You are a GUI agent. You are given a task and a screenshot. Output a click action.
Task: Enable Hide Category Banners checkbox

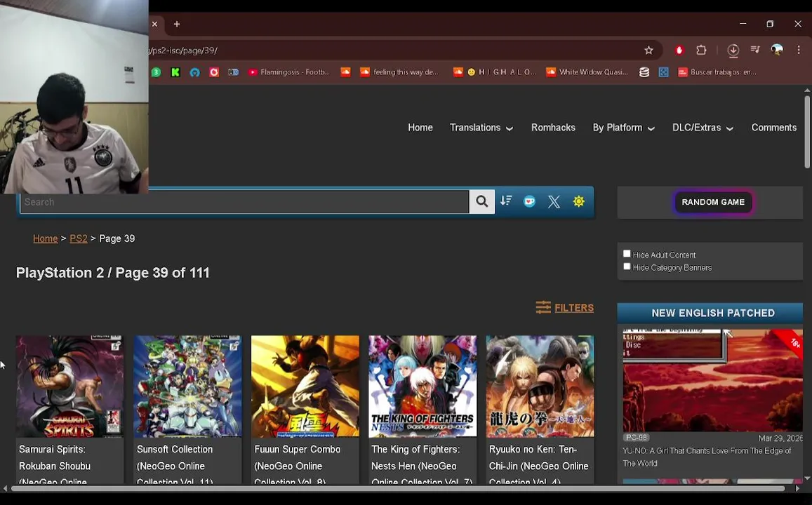(627, 266)
